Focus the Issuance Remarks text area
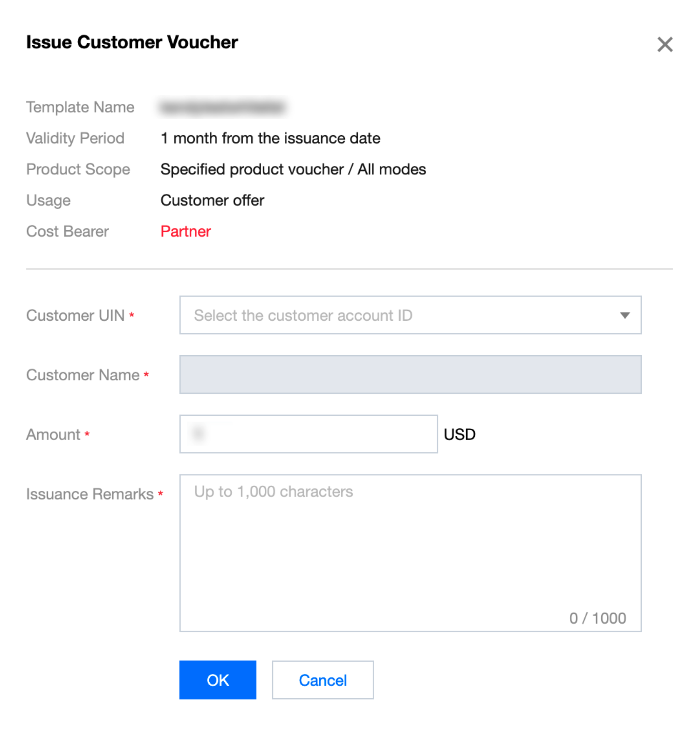 coord(410,550)
